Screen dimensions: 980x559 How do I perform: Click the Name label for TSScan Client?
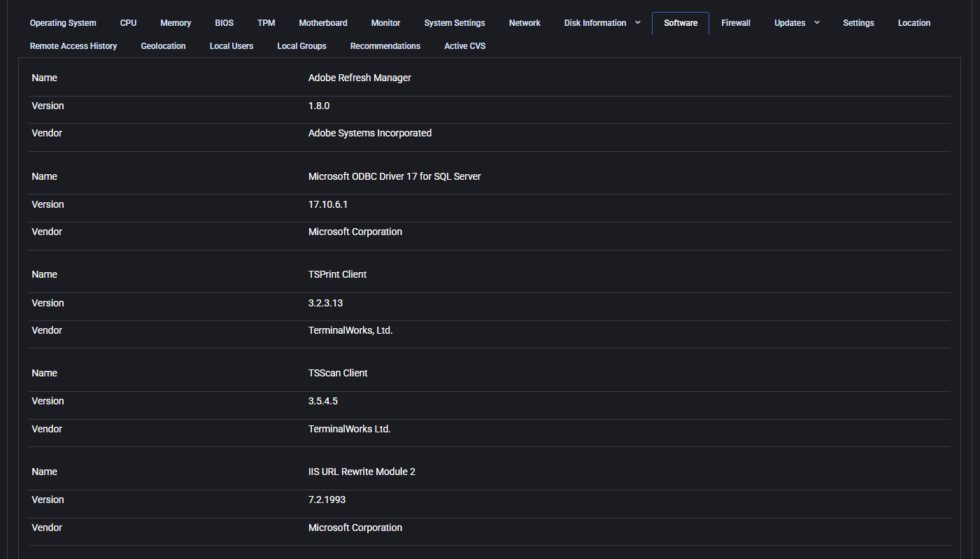[x=44, y=374]
